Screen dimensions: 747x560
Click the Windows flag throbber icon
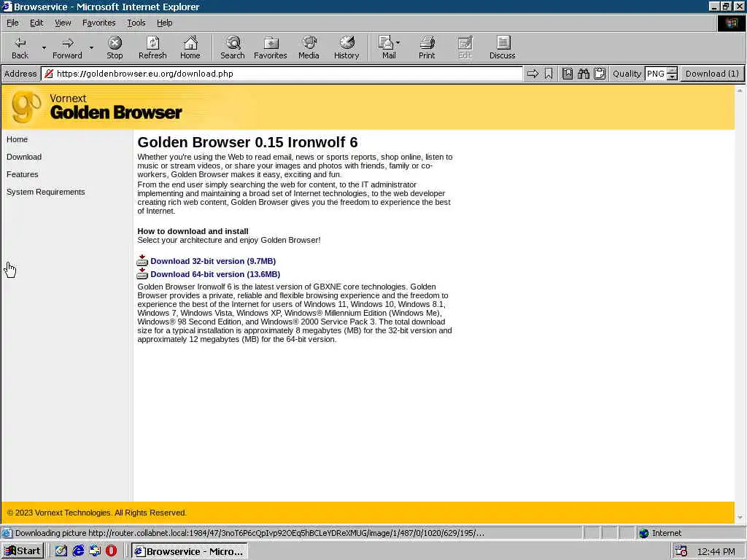point(731,23)
